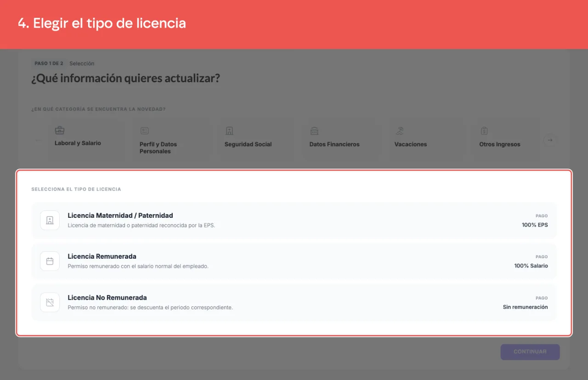Click the building icon above Seguridad Social
This screenshot has width=588, height=380.
pyautogui.click(x=229, y=131)
